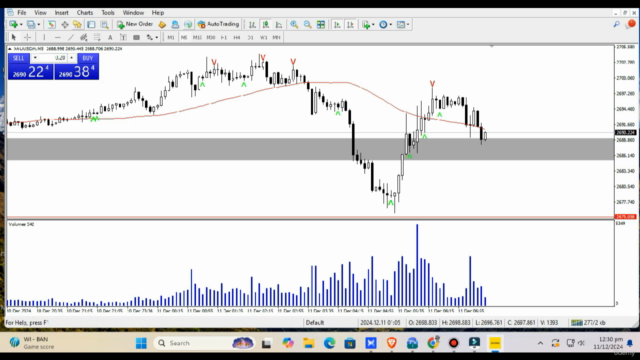
Task: Click the Profiles toolbar icon
Action: click(31, 24)
